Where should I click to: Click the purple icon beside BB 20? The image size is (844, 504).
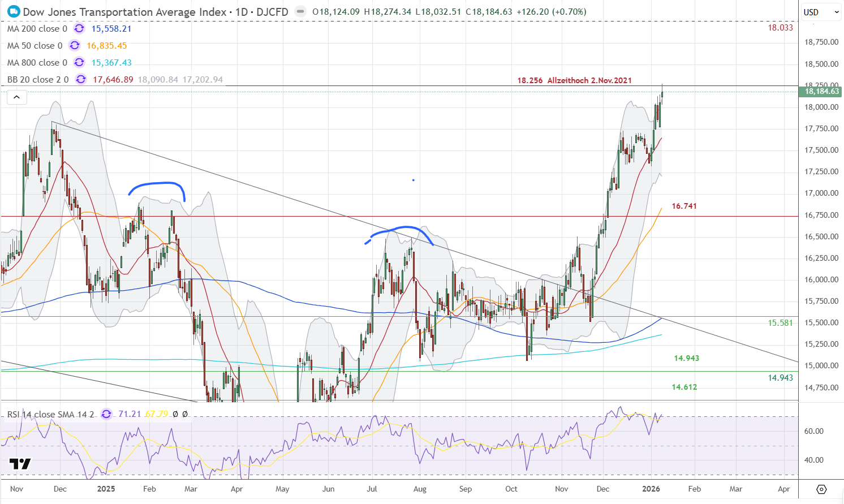pyautogui.click(x=81, y=80)
